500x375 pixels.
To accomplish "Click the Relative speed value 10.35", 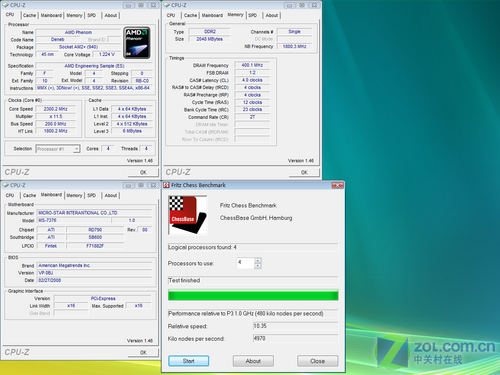I will tap(296, 326).
